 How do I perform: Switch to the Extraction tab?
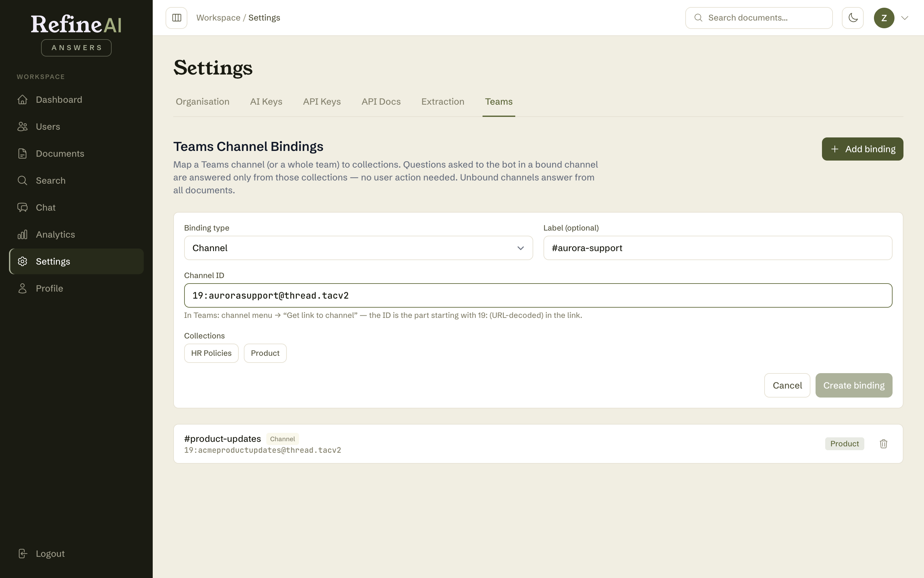point(443,102)
